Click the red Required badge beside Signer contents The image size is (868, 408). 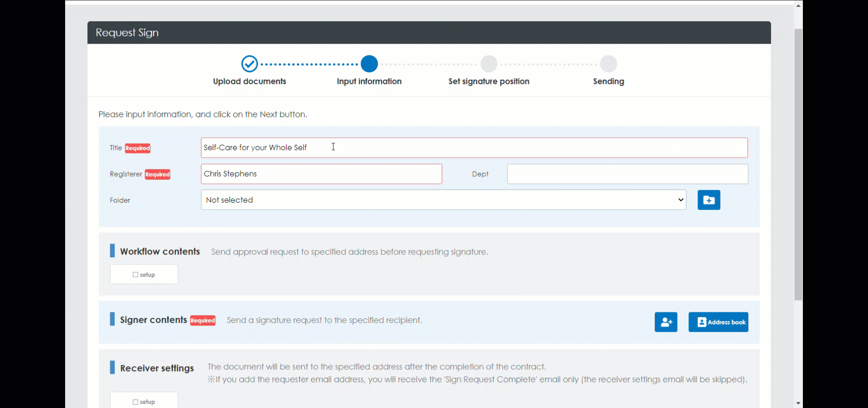(203, 321)
